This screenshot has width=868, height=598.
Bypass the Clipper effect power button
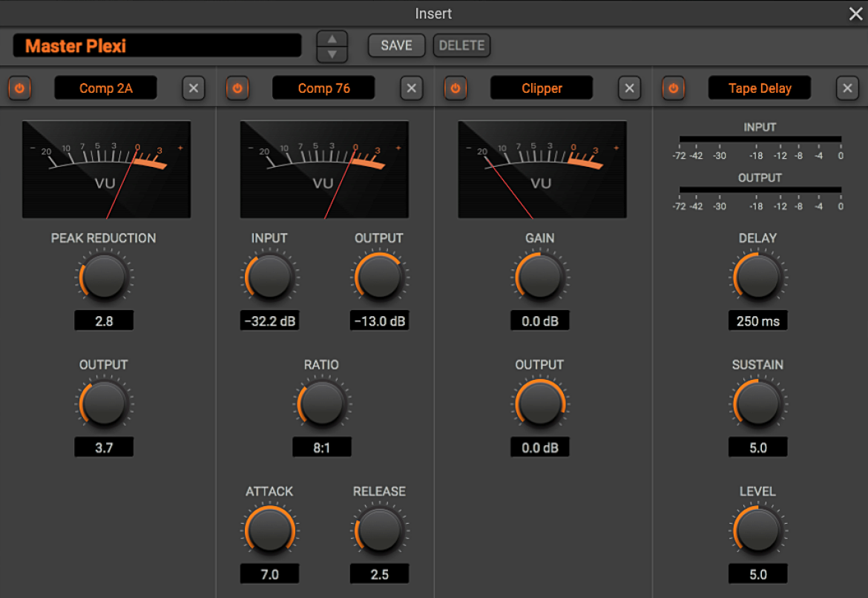[456, 88]
